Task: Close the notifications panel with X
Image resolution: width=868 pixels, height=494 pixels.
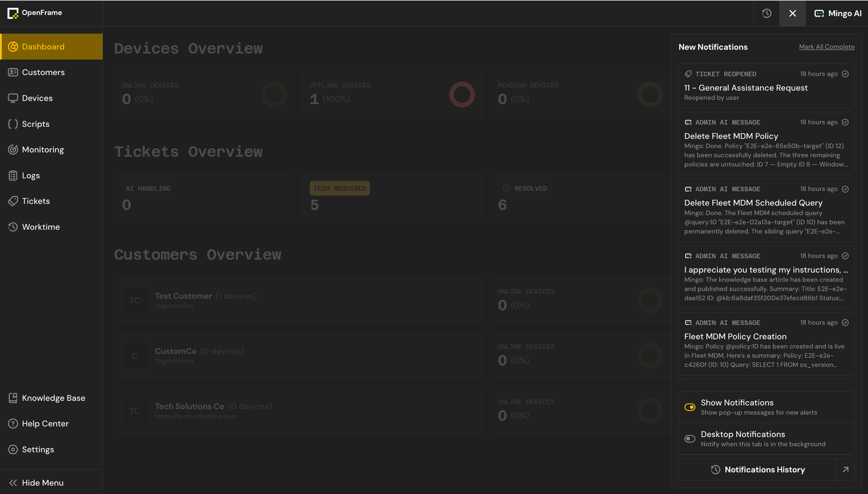Action: (792, 13)
